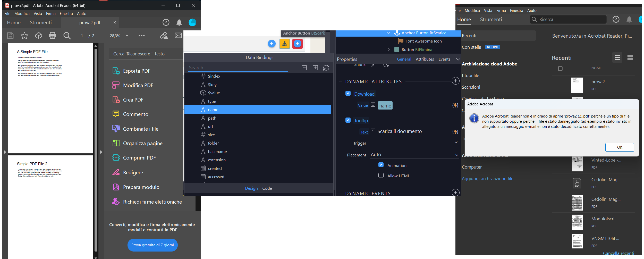Select the name binding in Data Bindings
The width and height of the screenshot is (644, 259).
pyautogui.click(x=258, y=110)
